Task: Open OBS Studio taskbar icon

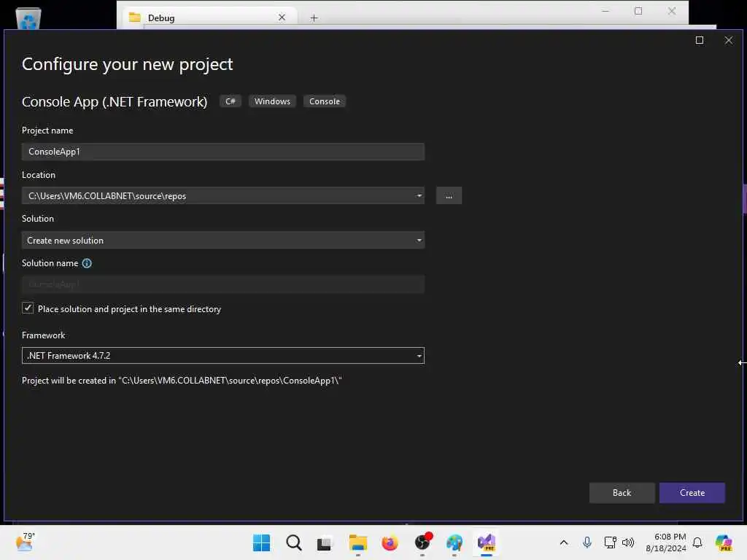Action: pyautogui.click(x=422, y=542)
